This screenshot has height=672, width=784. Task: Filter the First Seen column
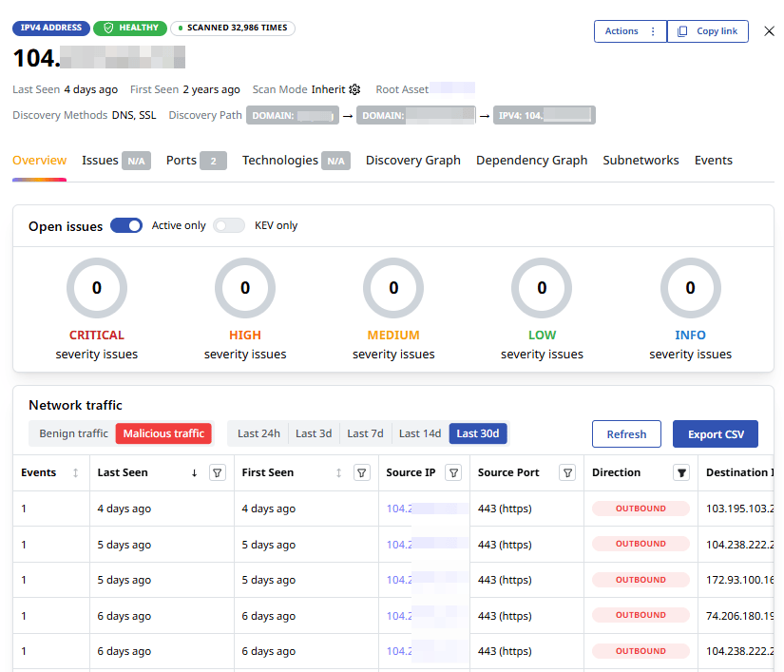tap(362, 472)
